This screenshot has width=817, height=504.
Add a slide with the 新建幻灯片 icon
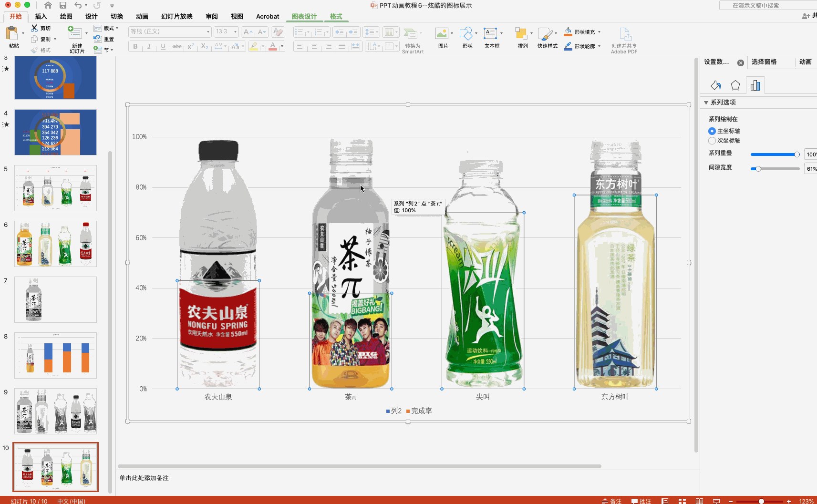pyautogui.click(x=74, y=32)
